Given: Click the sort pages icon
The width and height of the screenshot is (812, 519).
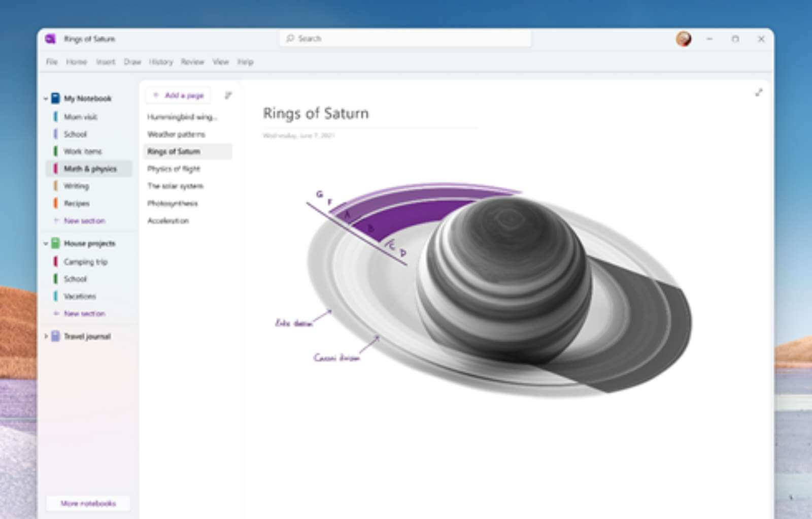Looking at the screenshot, I should pyautogui.click(x=228, y=95).
